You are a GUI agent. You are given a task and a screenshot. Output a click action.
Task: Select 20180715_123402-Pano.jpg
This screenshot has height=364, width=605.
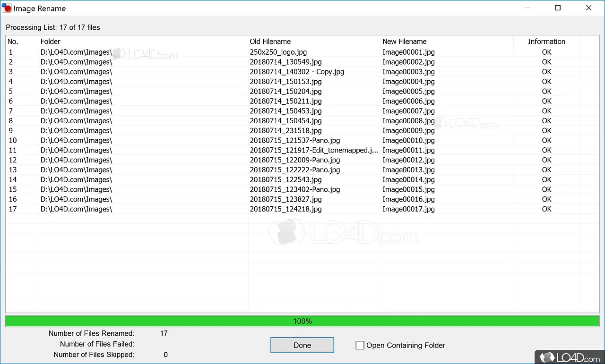point(295,189)
